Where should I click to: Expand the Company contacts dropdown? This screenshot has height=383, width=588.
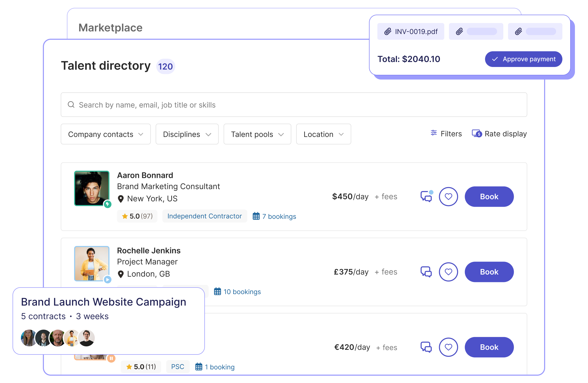(x=106, y=134)
